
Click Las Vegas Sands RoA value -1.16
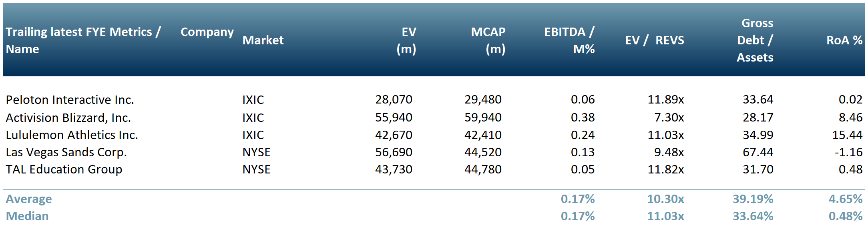(848, 152)
